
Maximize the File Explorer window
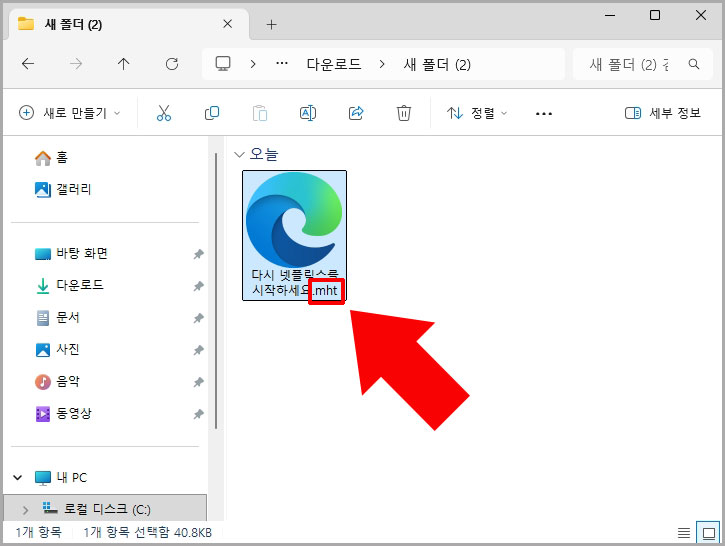(x=655, y=15)
